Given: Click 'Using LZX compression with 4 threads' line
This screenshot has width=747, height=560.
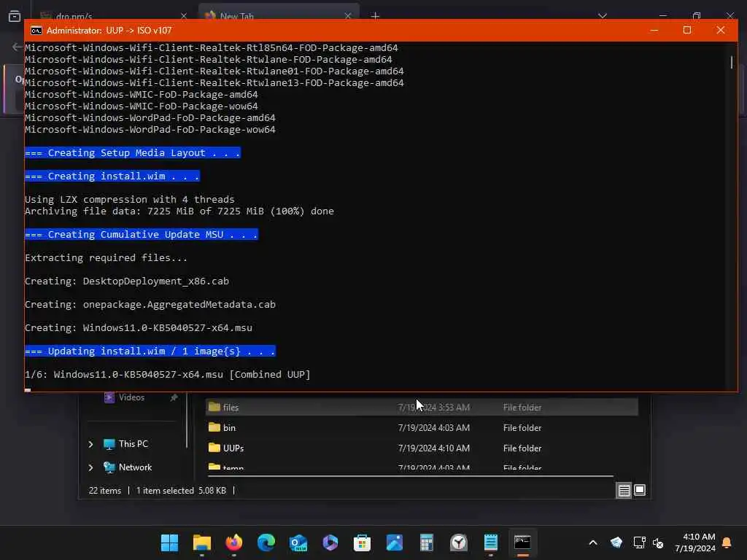Looking at the screenshot, I should click(x=130, y=199).
